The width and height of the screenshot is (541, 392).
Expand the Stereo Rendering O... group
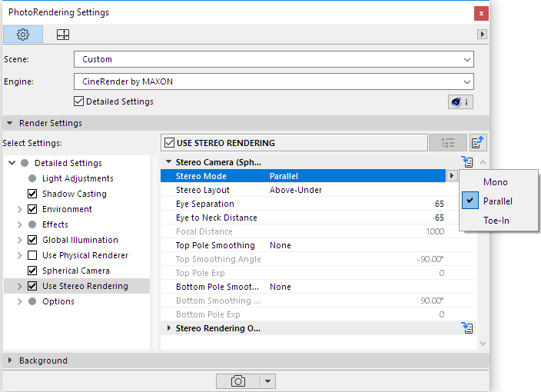coord(168,327)
